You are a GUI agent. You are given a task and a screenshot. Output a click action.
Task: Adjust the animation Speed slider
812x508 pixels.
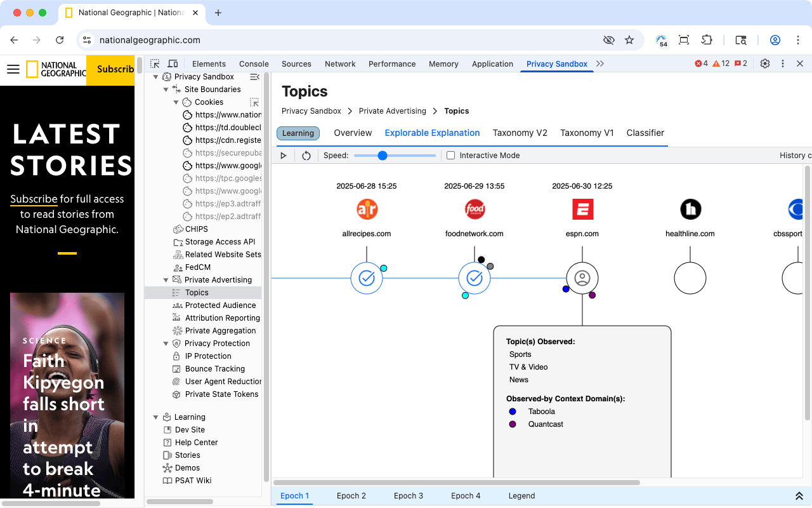[x=381, y=155]
